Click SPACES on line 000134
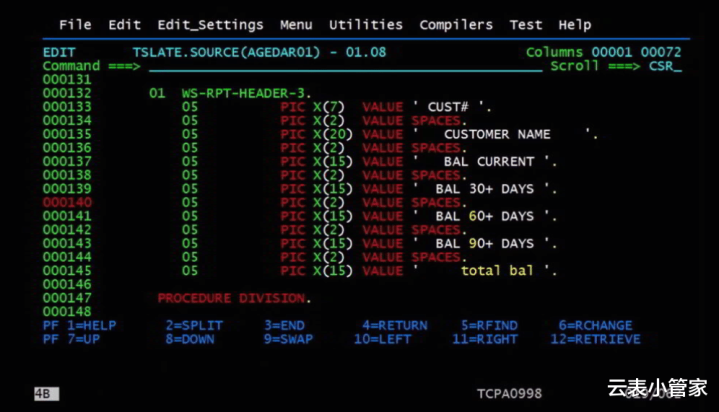 point(436,120)
